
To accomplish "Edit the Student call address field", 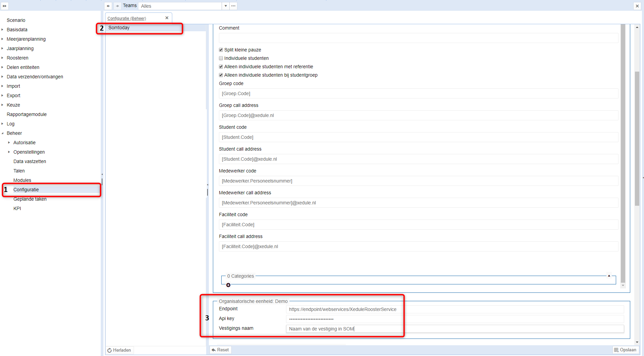I will [x=418, y=159].
